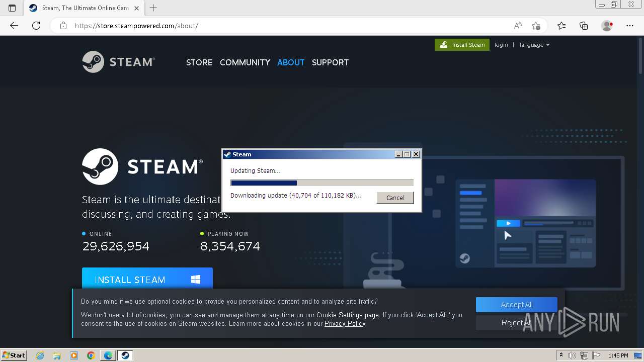Open the network tray icon
This screenshot has width=644, height=362.
pos(585,355)
